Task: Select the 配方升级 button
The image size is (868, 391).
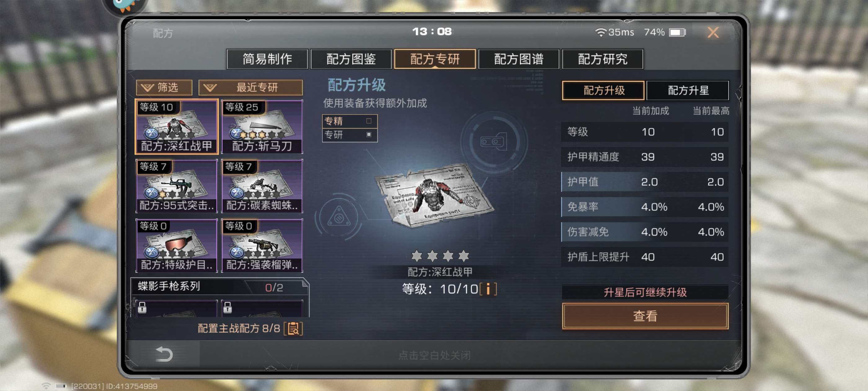Action: coord(603,90)
